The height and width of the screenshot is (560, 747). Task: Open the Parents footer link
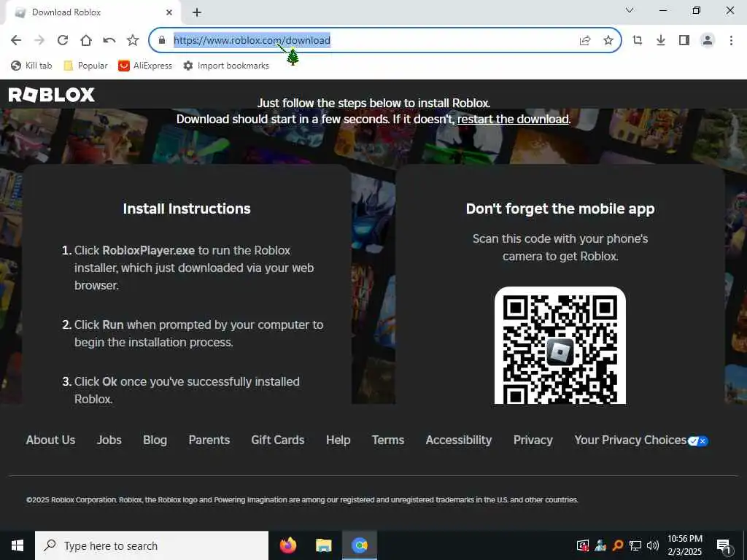click(x=209, y=440)
